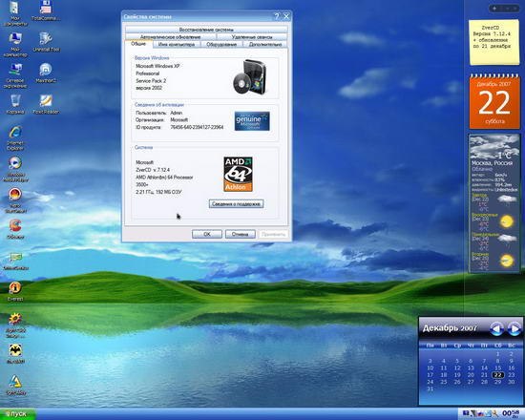Click the Сведения о поддержке button
Screen dimensions: 525x420
pyautogui.click(x=236, y=203)
